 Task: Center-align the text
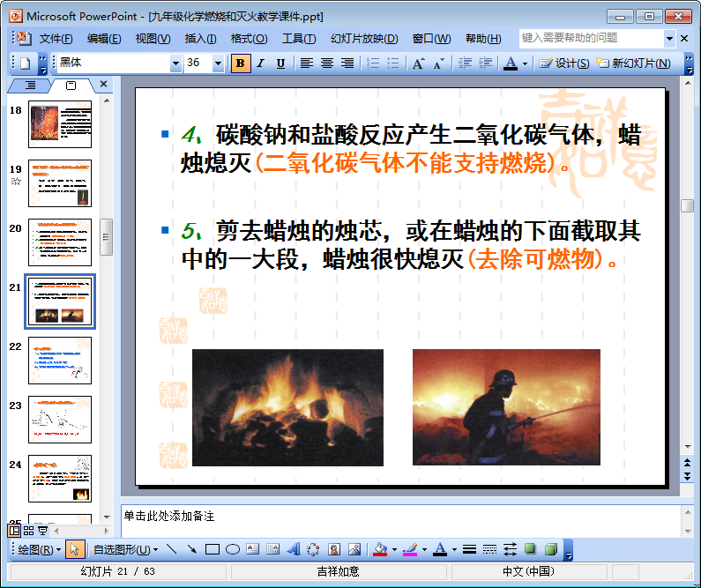[x=327, y=63]
